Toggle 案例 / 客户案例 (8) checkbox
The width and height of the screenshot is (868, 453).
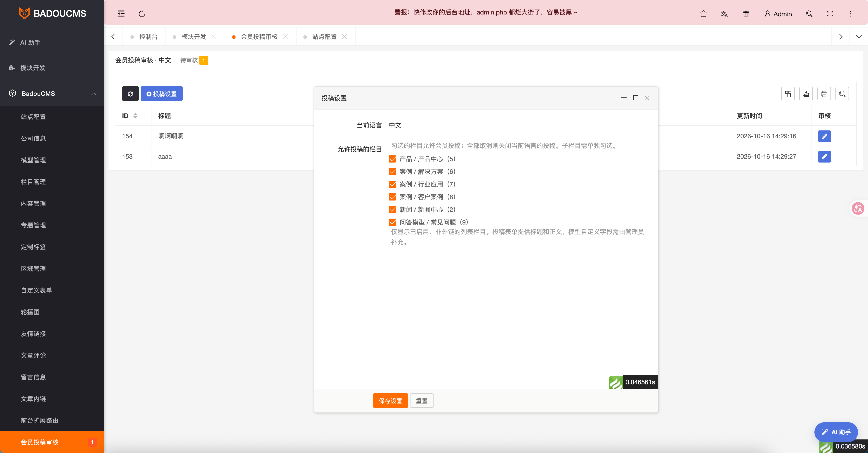[392, 197]
